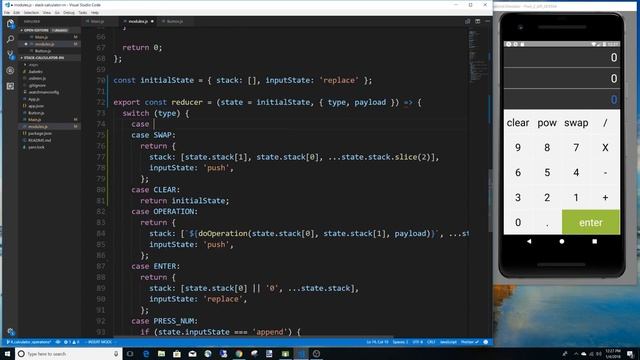This screenshot has height=360, width=640.
Task: Open the Debug view in the activity bar
Action: [x=11, y=71]
